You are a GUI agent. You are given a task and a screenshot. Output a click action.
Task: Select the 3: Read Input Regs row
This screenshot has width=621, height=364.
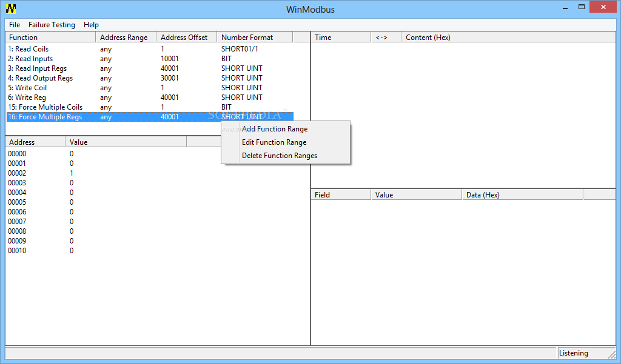(x=150, y=68)
